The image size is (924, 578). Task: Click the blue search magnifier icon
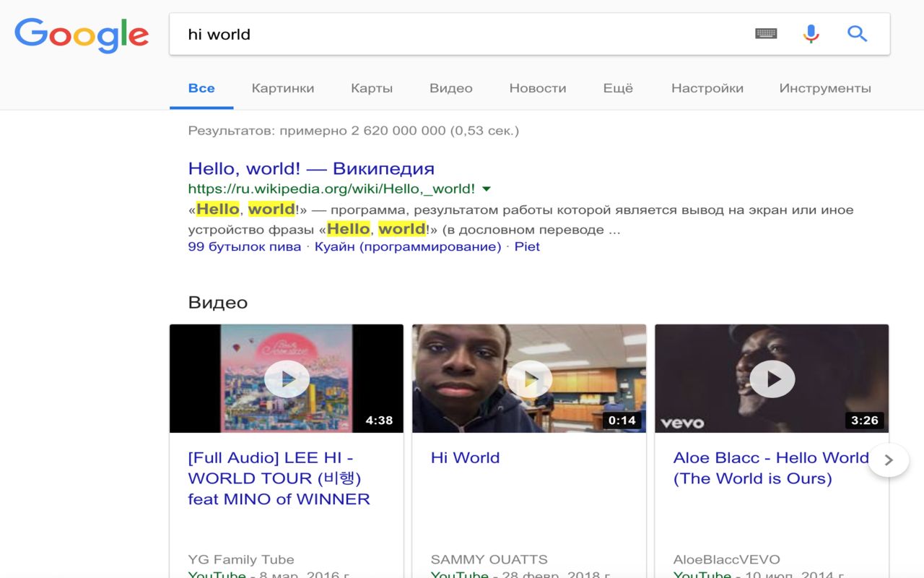pos(857,33)
